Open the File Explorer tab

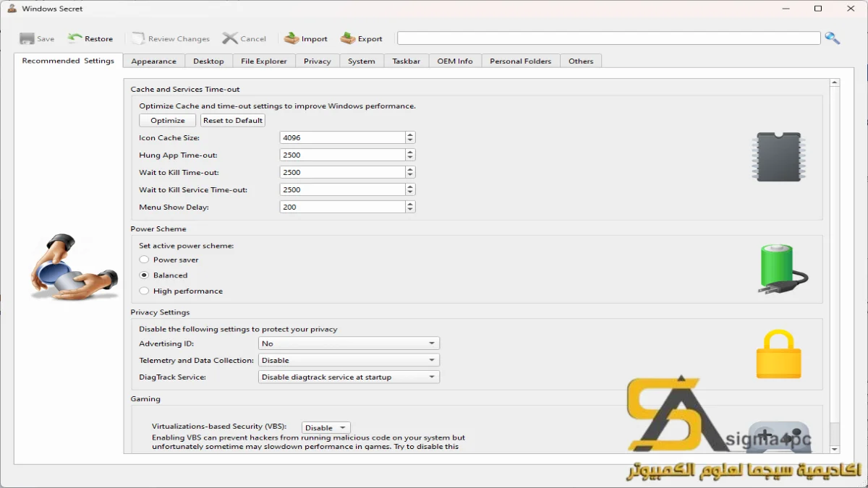click(x=264, y=61)
